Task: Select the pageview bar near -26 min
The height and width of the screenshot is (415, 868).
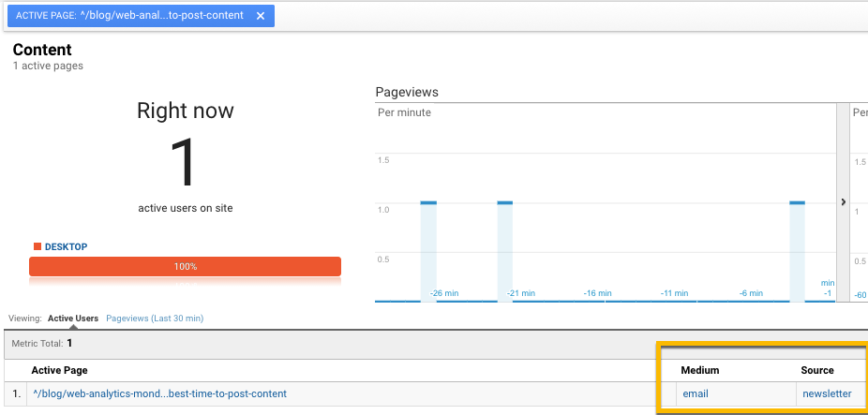Action: (x=428, y=251)
